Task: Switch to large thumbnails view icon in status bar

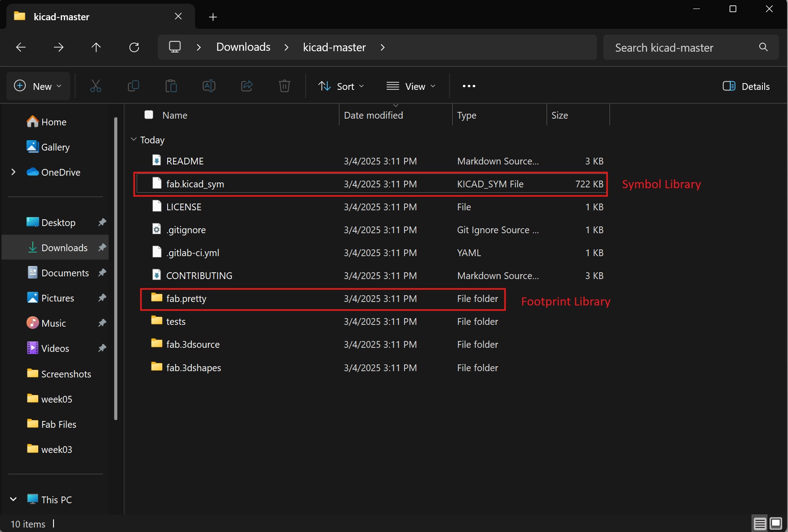Action: click(x=776, y=523)
